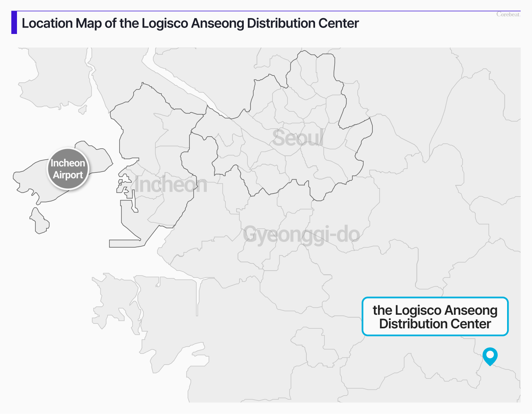The image size is (532, 414).
Task: Click the Gyeonggi-do province label
Action: 301,234
